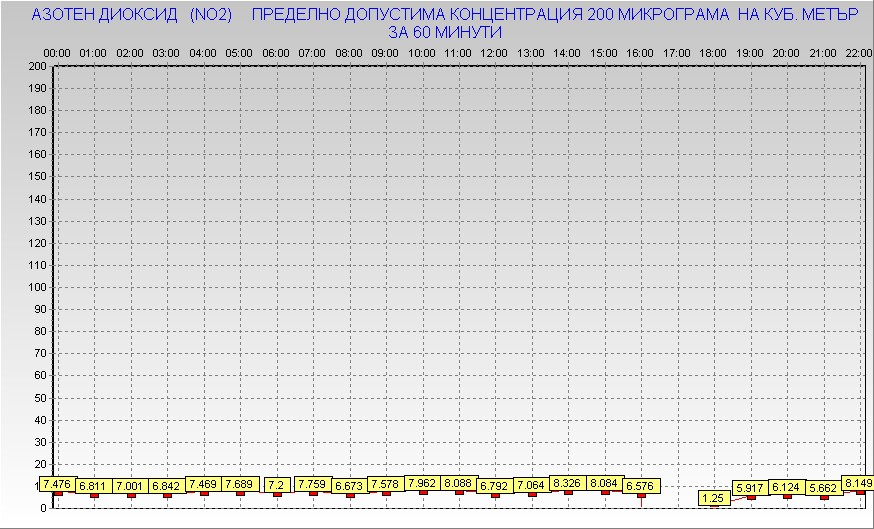Viewport: 874px width, 529px height.
Task: Click the 150 y-axis label
Action: [x=37, y=177]
